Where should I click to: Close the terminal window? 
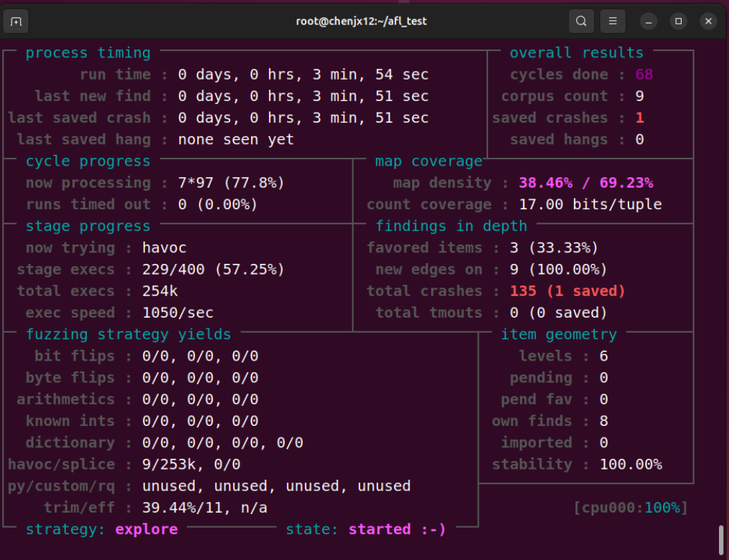tap(708, 22)
